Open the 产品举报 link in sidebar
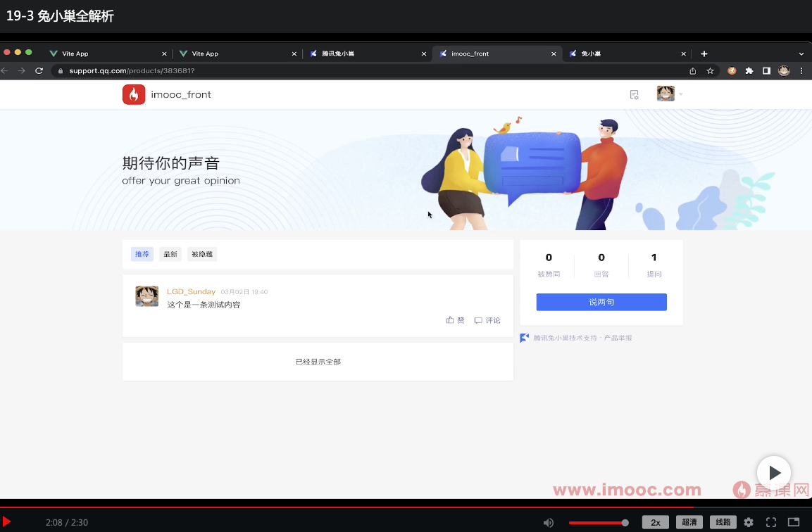Viewport: 812px width, 532px height. pos(618,338)
